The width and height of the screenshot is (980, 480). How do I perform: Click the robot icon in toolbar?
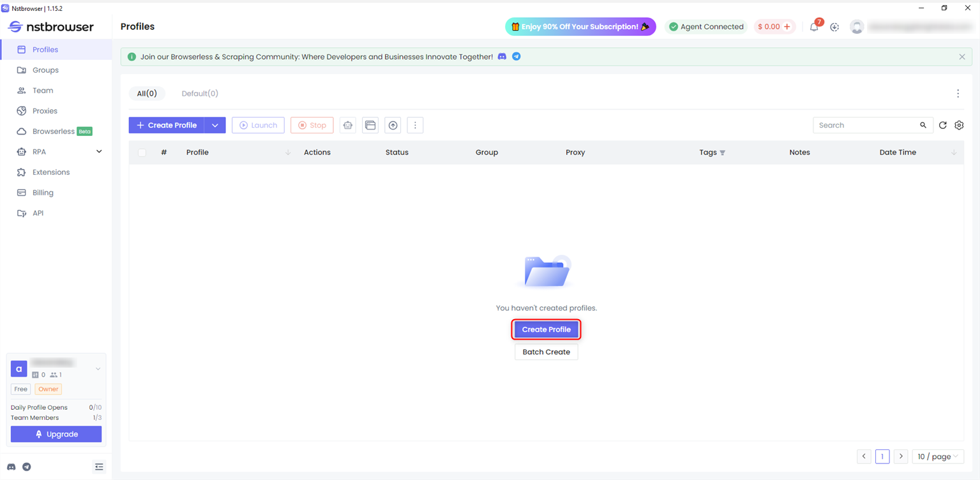(347, 126)
